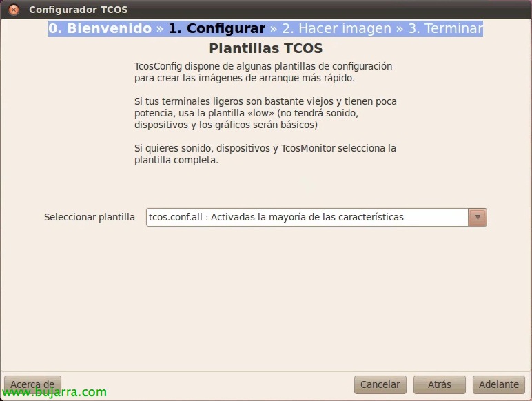
Task: Click the 'Plantillas TCOS' heading
Action: point(266,48)
